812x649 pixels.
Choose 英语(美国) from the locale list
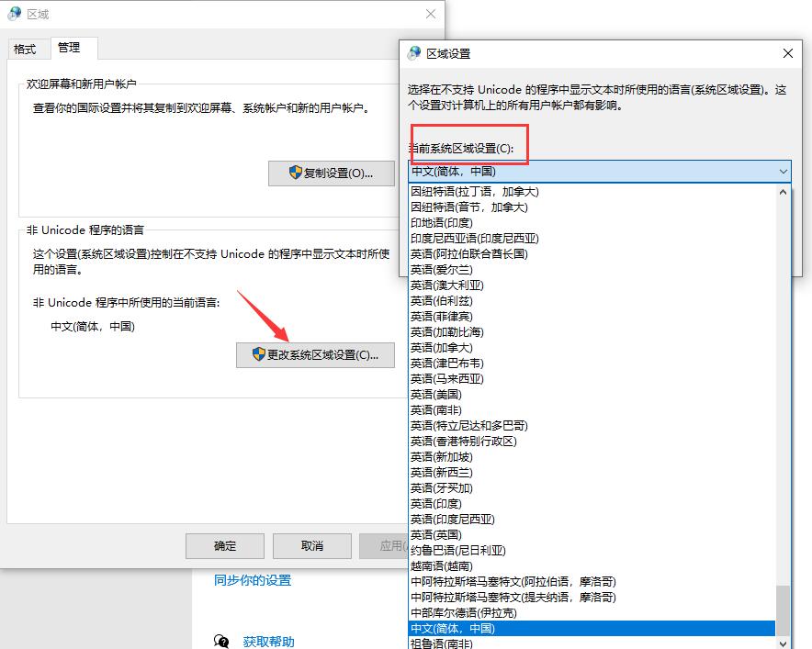click(435, 394)
